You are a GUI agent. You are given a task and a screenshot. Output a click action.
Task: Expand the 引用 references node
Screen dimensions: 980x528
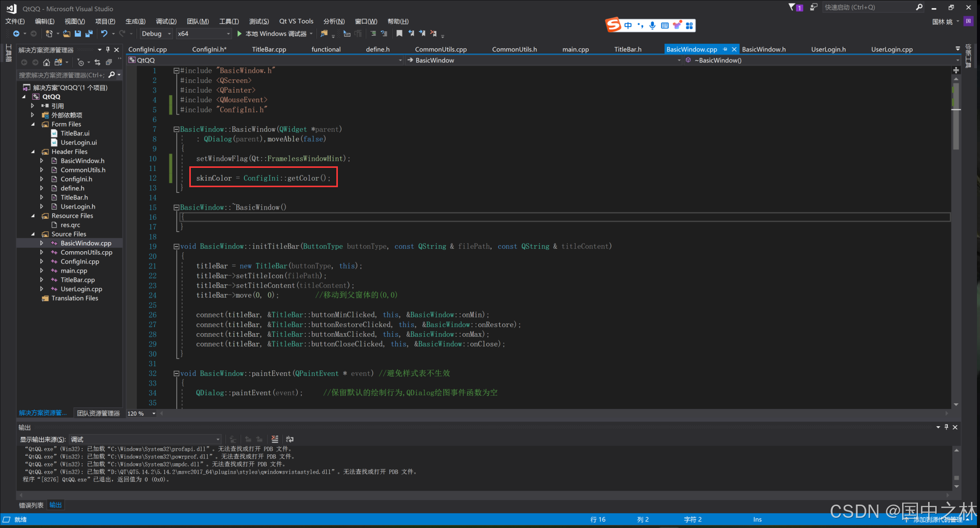pos(33,106)
